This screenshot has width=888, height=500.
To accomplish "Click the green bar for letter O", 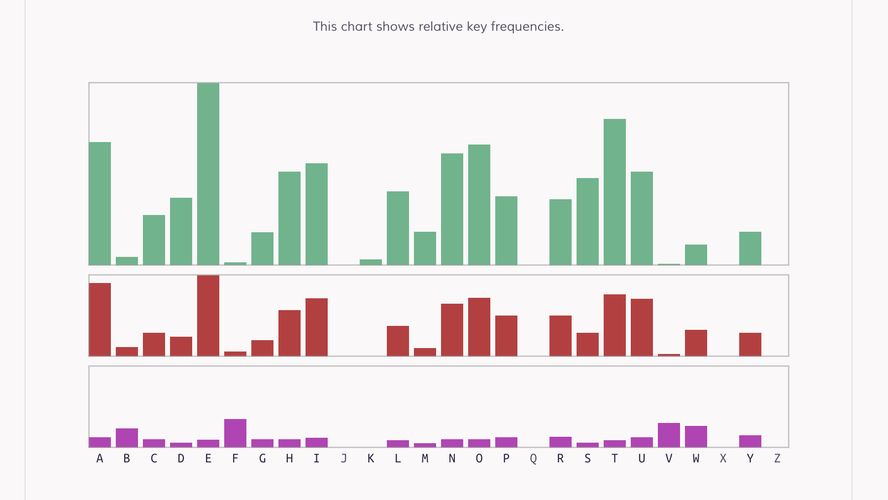I will click(x=479, y=205).
